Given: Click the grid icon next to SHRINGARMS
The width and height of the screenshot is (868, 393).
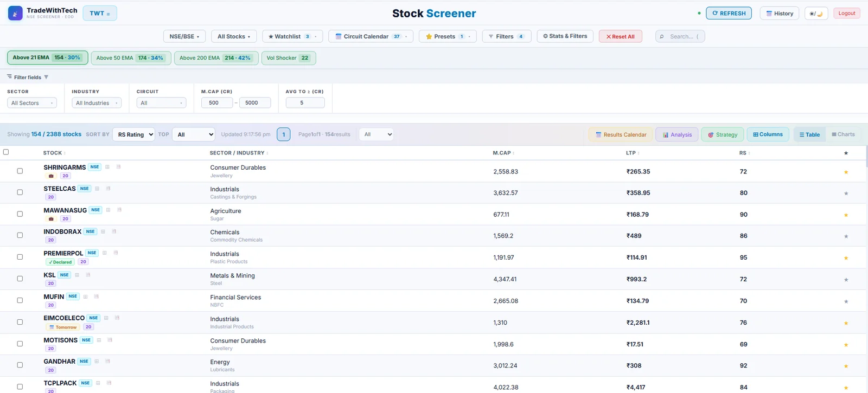Looking at the screenshot, I should [x=107, y=167].
